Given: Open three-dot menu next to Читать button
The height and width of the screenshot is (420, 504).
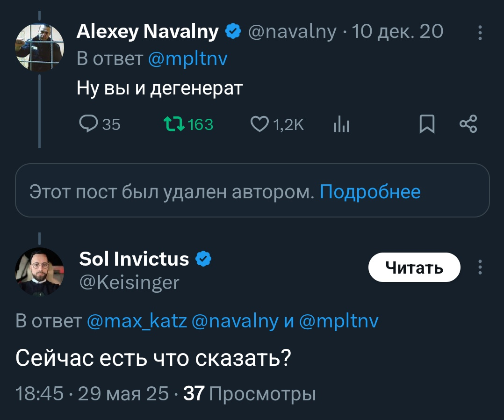Looking at the screenshot, I should click(480, 267).
